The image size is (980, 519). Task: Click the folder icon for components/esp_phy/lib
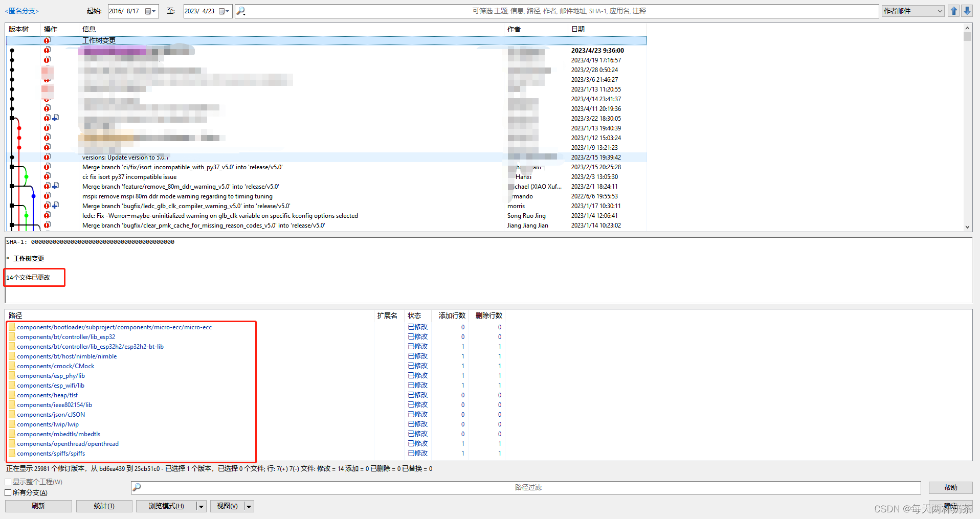pos(12,376)
